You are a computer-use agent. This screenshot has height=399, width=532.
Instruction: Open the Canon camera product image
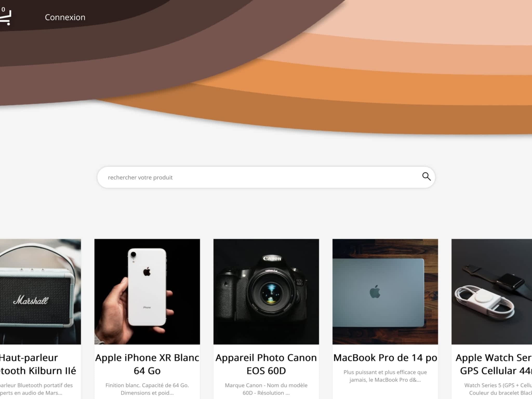266,291
